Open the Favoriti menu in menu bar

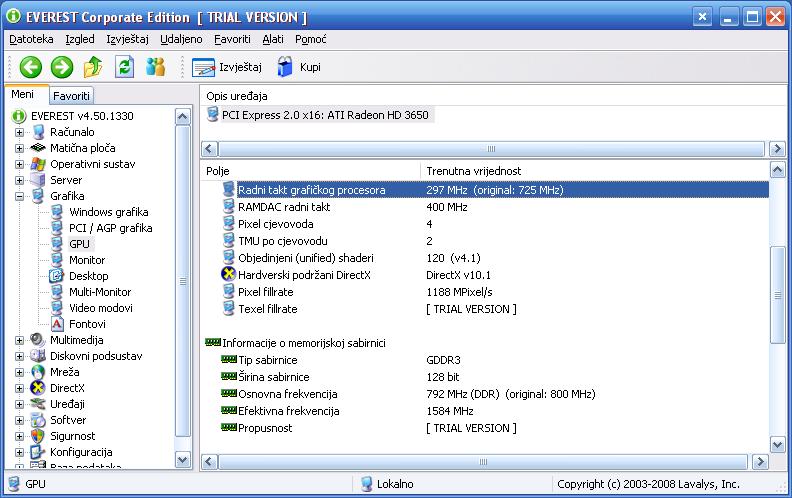(x=232, y=39)
